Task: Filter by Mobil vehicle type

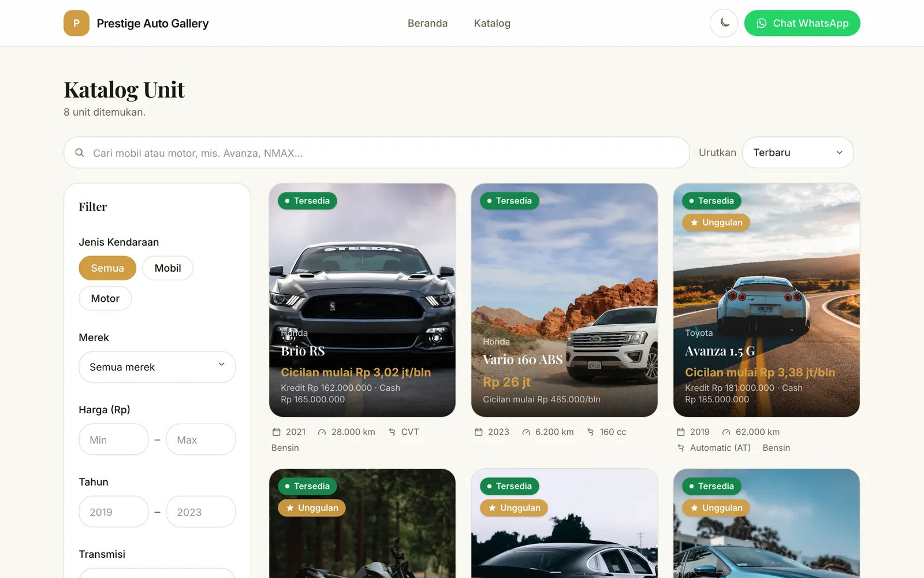Action: pos(167,268)
